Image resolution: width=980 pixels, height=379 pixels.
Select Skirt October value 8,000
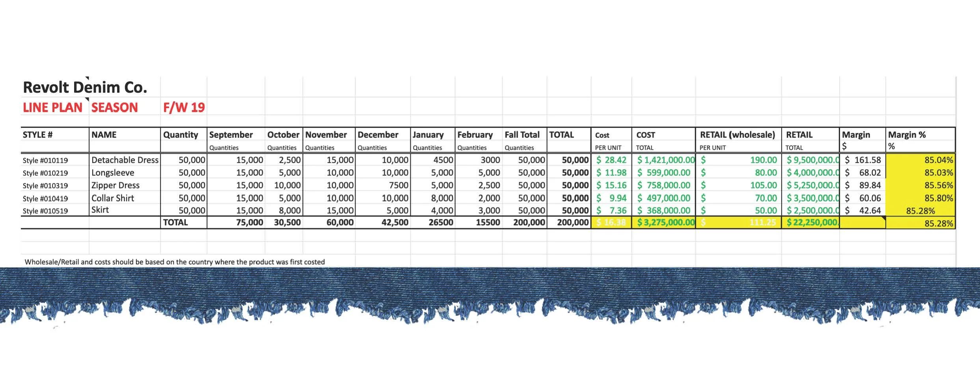click(290, 211)
